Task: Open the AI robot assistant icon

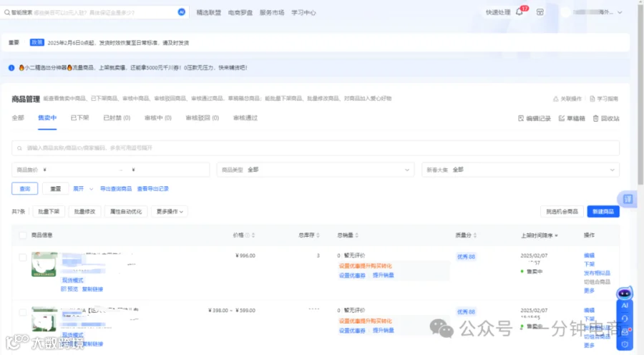Action: tap(624, 293)
